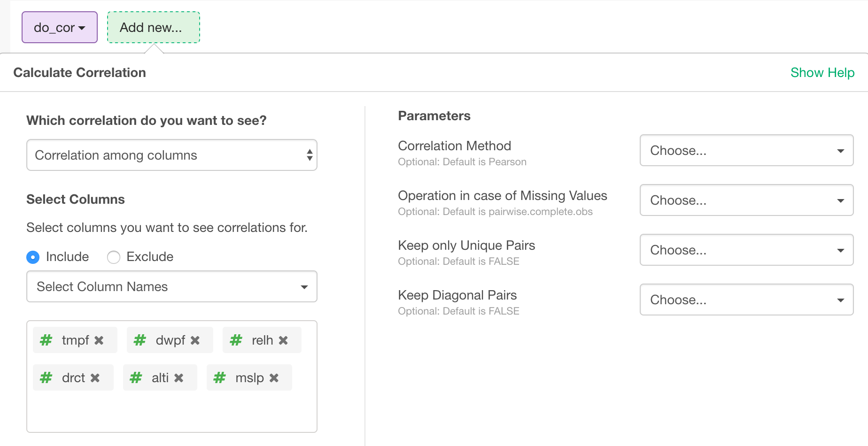868x446 pixels.
Task: Open the Correlation Method dropdown
Action: [746, 150]
